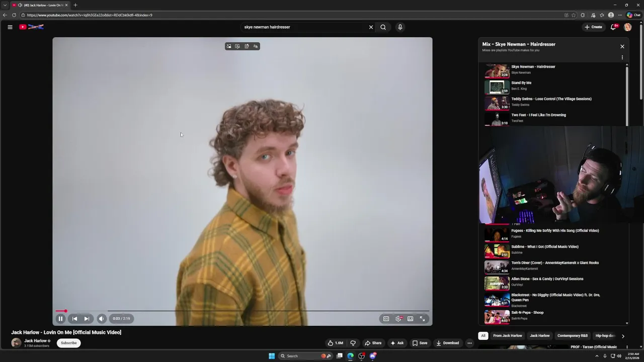Run search with the magnifier button
Screen dimensions: 644x362
383,27
